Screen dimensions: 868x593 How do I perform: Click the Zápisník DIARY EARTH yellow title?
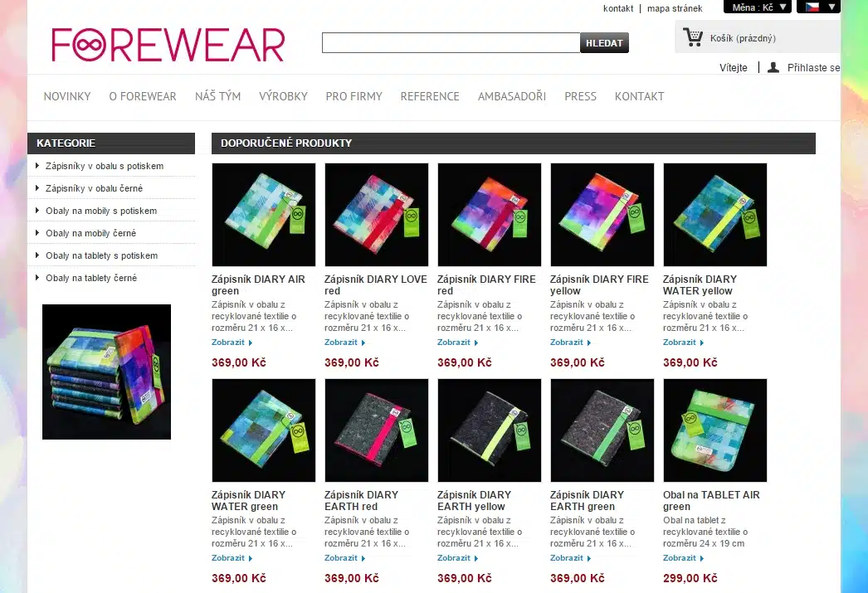pyautogui.click(x=474, y=501)
